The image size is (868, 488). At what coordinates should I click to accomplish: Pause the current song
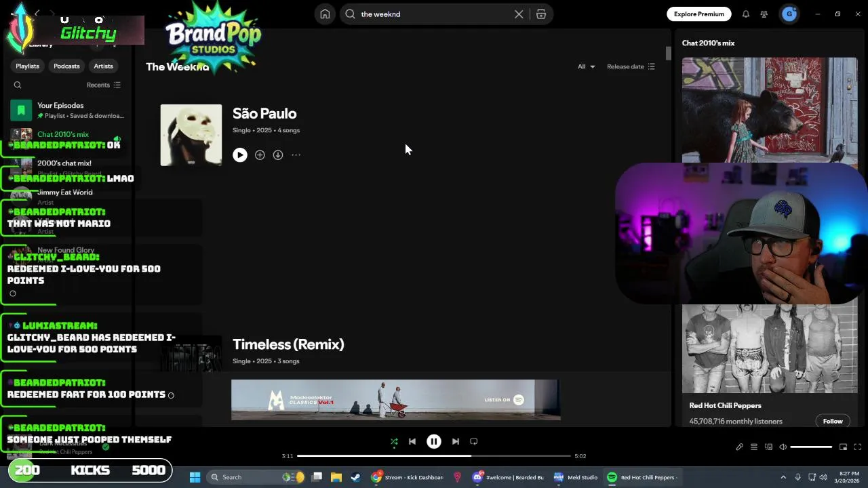point(434,442)
